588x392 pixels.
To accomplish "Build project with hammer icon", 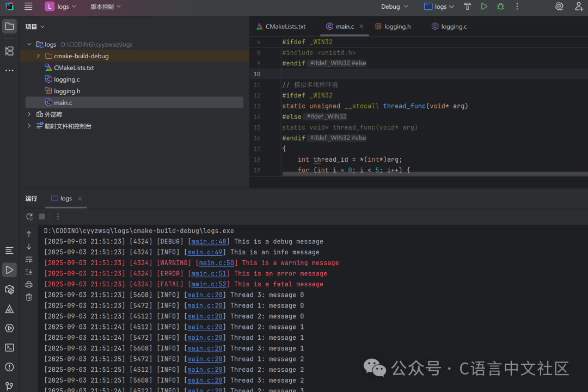I will click(x=467, y=7).
